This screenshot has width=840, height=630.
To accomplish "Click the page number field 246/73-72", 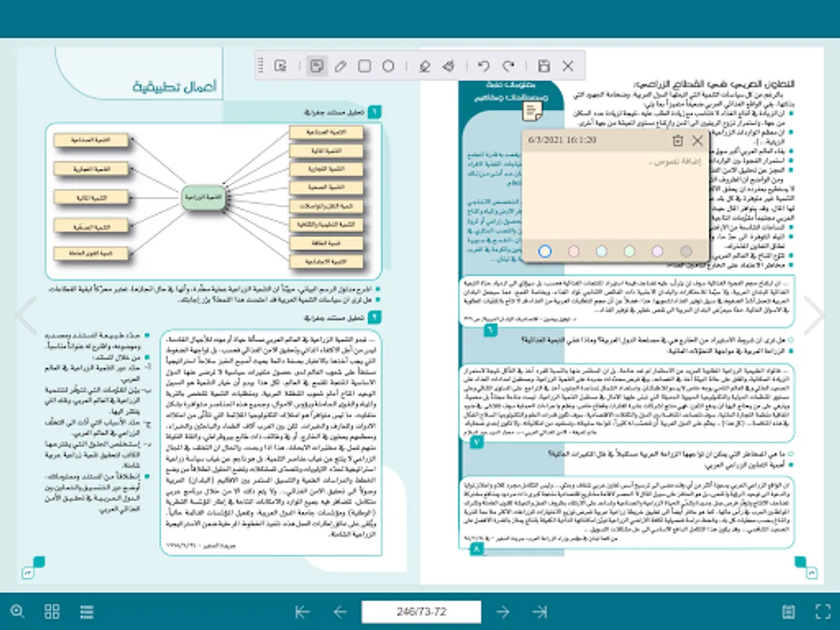I will click(421, 612).
